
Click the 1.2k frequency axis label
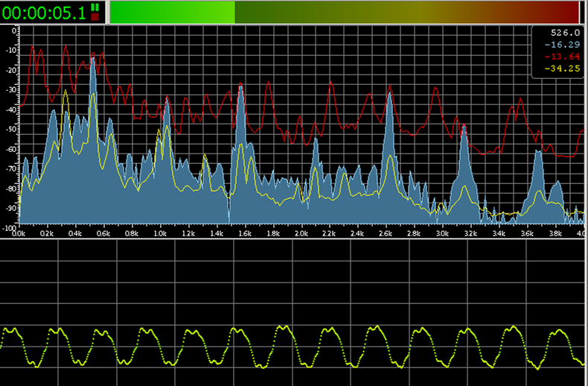(x=188, y=233)
